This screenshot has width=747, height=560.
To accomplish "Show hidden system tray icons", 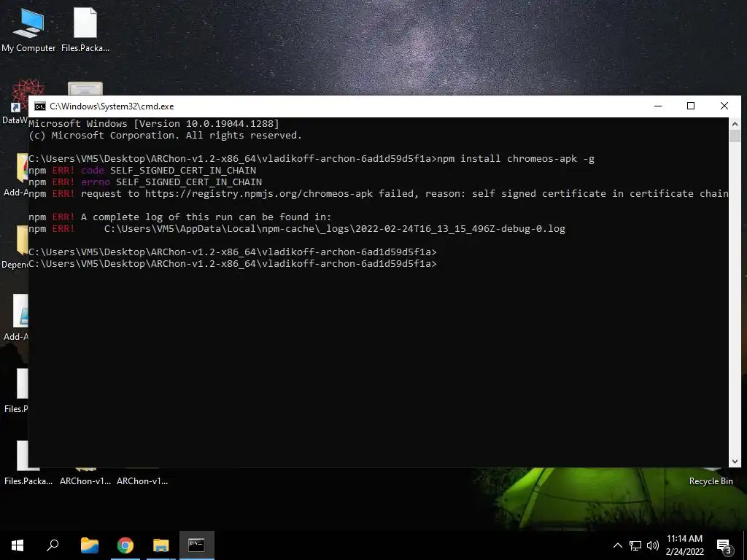I will [617, 545].
